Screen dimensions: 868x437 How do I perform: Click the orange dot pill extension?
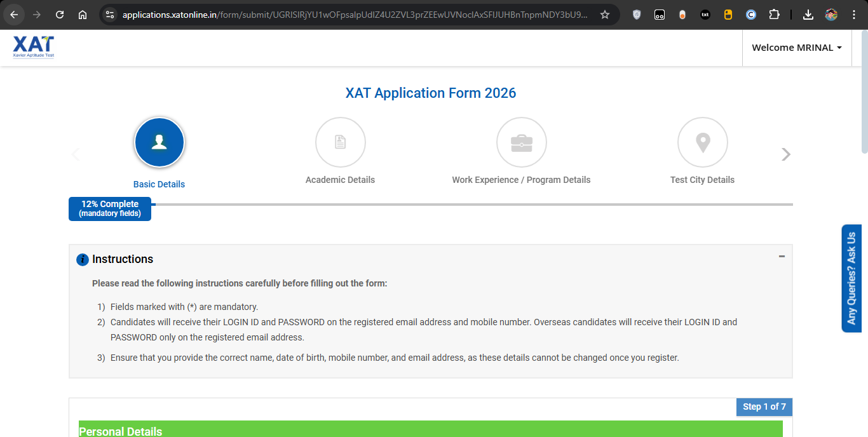(682, 15)
